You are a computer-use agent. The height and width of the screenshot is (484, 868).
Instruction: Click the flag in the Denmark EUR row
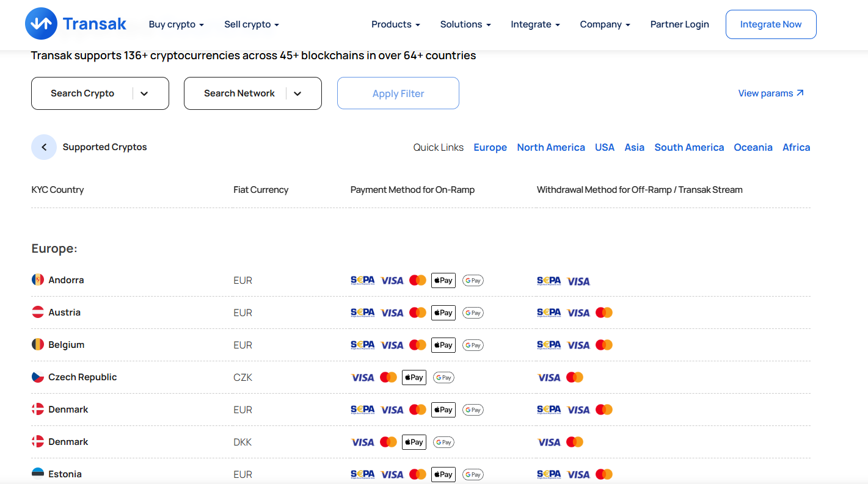(x=38, y=409)
